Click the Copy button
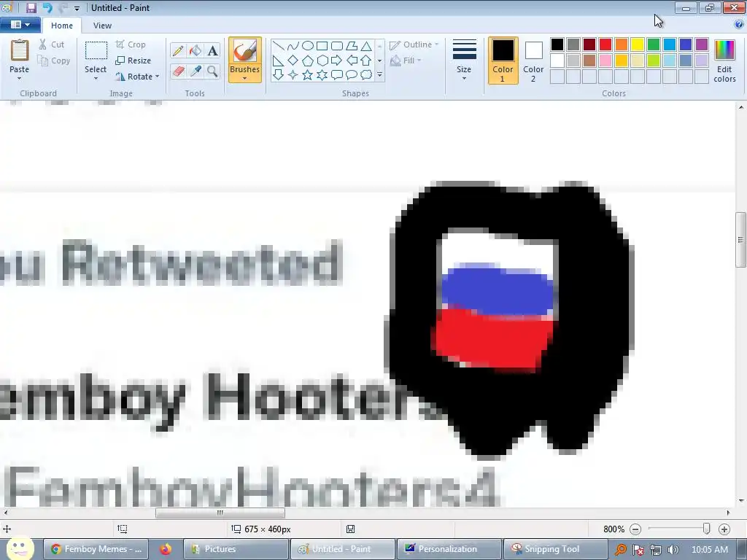The height and width of the screenshot is (560, 747). pyautogui.click(x=54, y=61)
